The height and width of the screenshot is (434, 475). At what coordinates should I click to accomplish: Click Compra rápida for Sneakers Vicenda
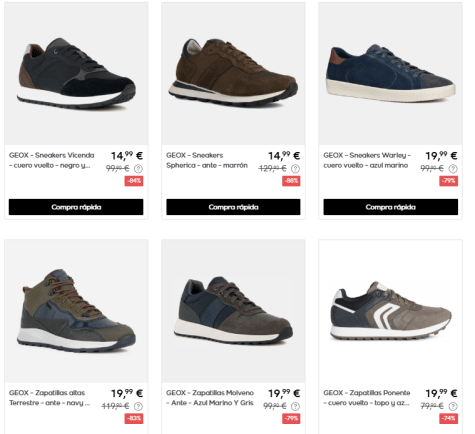76,207
